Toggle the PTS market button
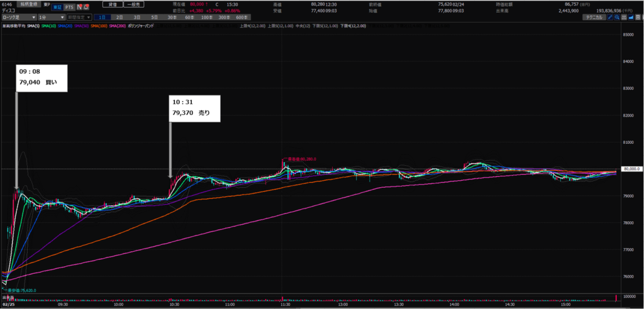Image resolution: width=644 pixels, height=309 pixels. click(x=69, y=6)
